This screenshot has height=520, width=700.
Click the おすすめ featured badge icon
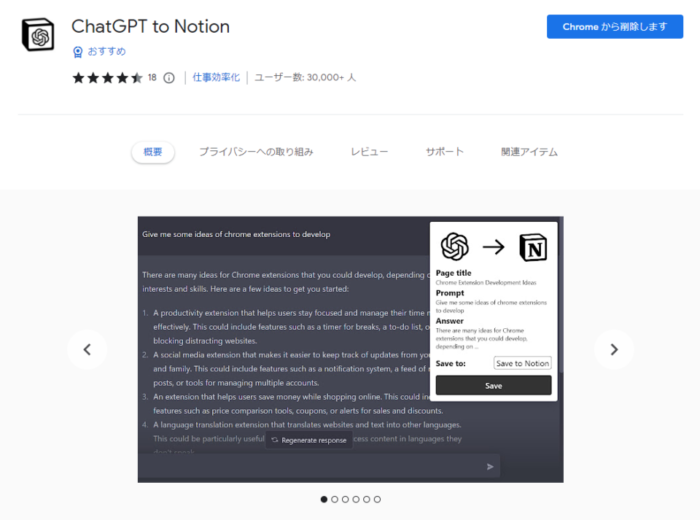[78, 52]
